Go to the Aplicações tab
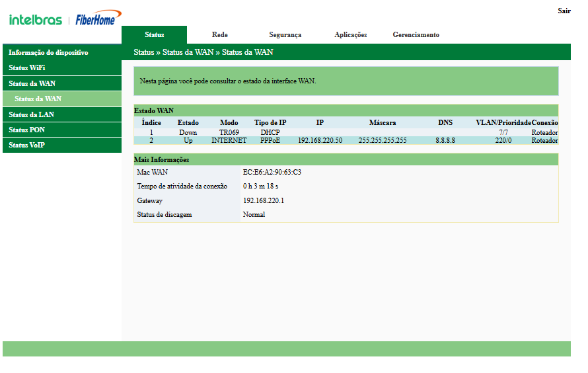Screen dimensions: 588x373 (350, 35)
